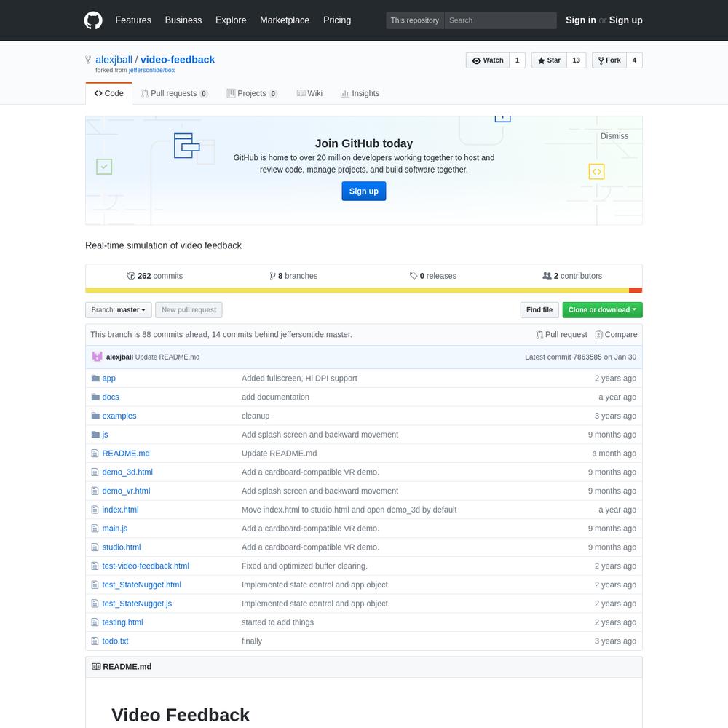Open Features in the top navigation
Screen dimensions: 728x728
(x=133, y=20)
